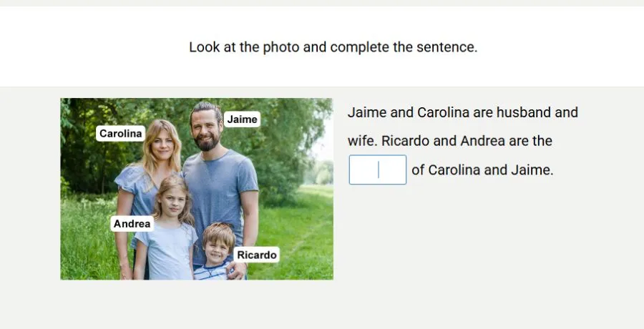Click the Ricardo name label
This screenshot has height=329, width=644.
[x=257, y=255]
